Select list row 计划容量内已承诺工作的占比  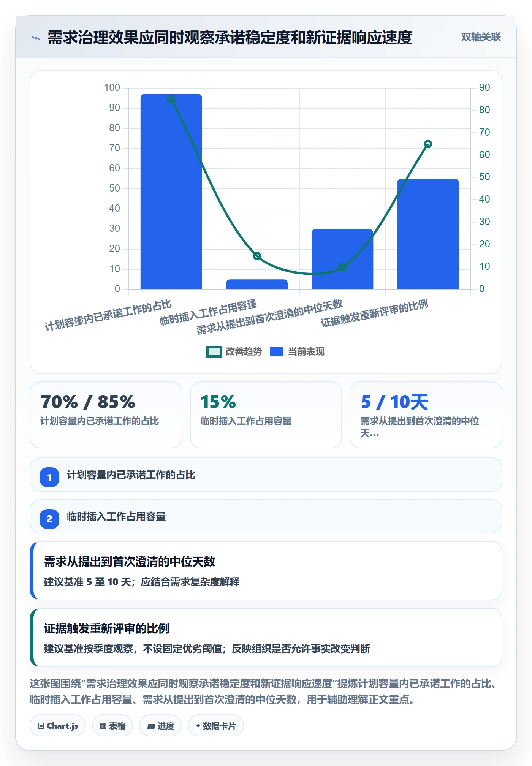click(x=266, y=475)
